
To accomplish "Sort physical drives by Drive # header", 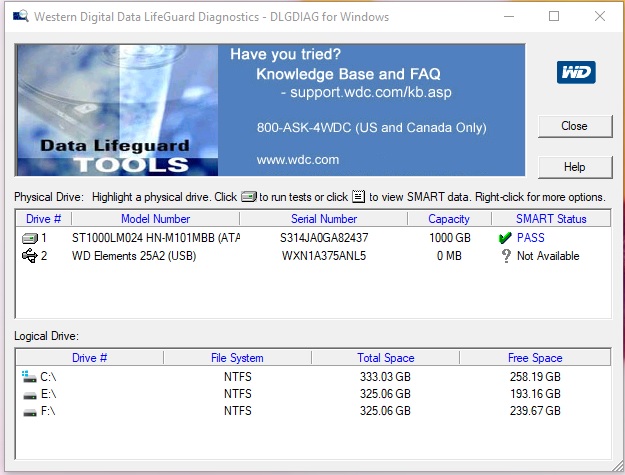I will tap(43, 219).
